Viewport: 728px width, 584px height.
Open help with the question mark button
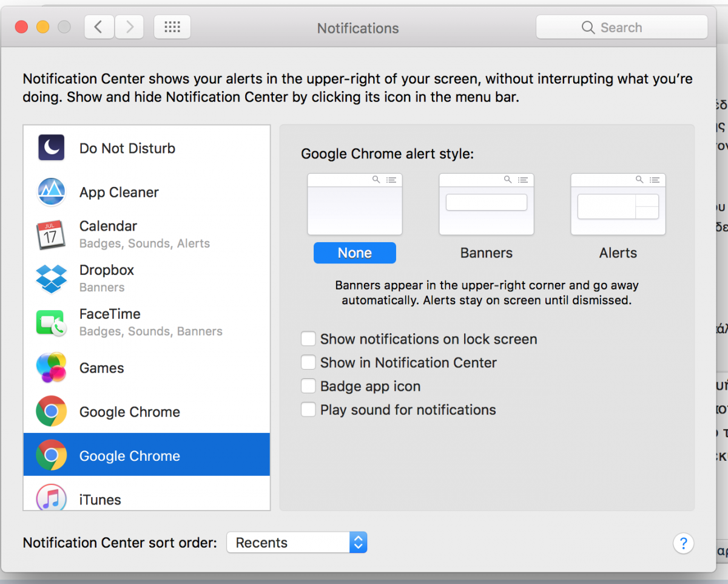click(x=683, y=543)
